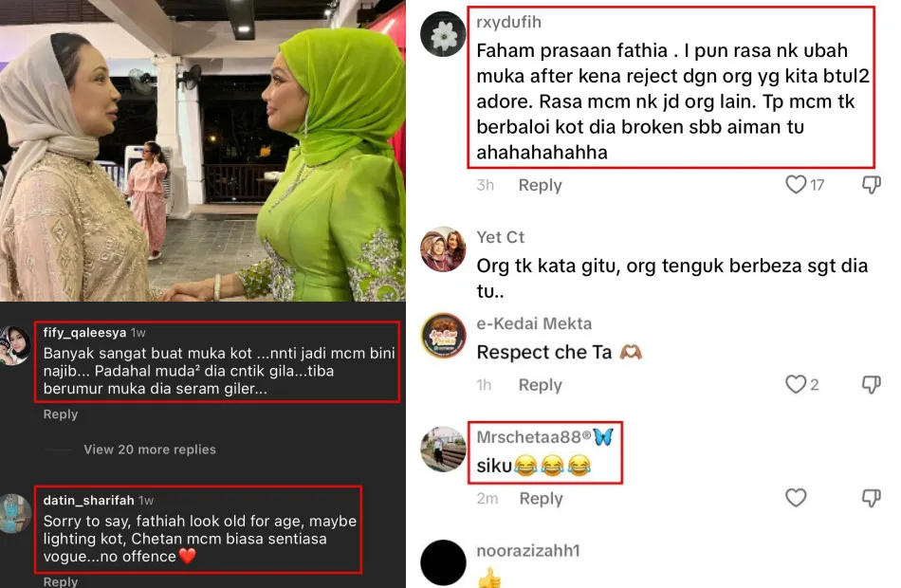Open Yet Ct's profile avatar

pos(443,248)
